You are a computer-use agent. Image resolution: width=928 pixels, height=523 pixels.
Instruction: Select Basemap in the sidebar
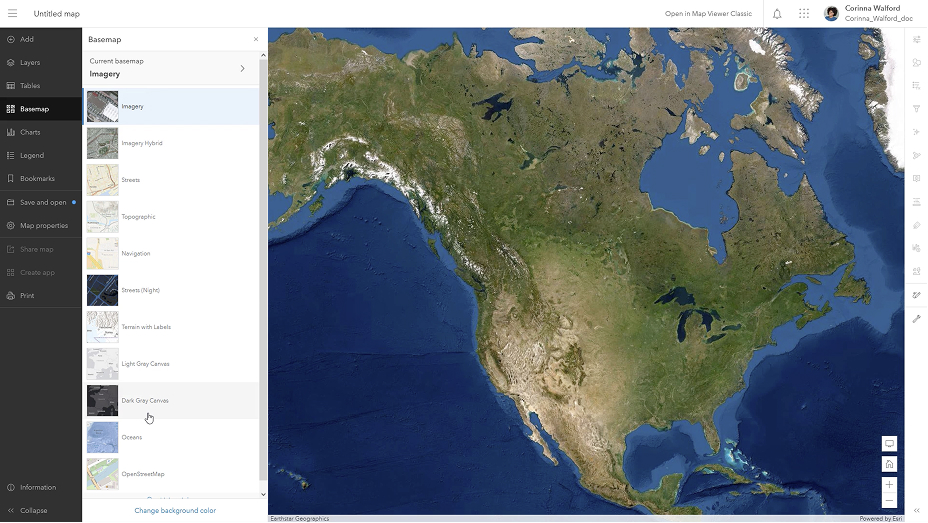(41, 109)
